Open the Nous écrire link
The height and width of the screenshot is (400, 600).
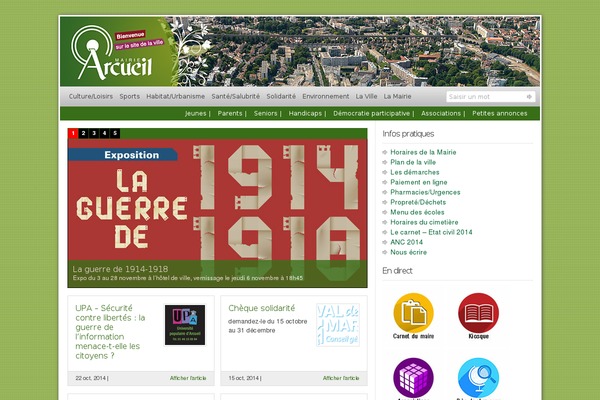(408, 252)
